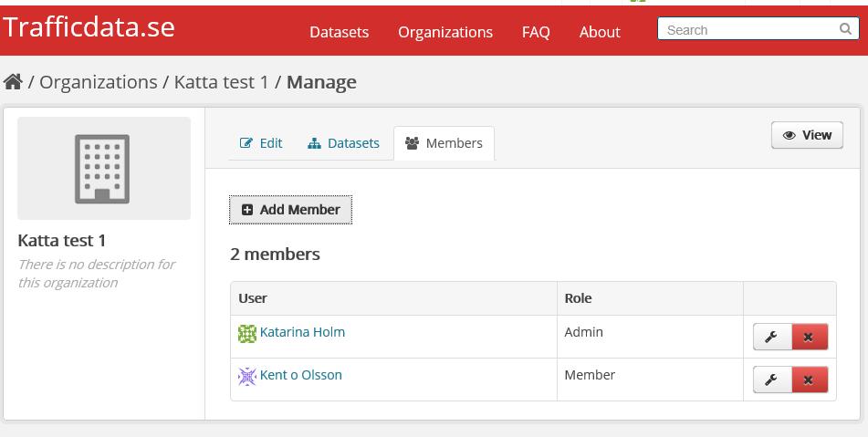
Task: Click Organizations in the breadcrumb
Action: tap(99, 82)
